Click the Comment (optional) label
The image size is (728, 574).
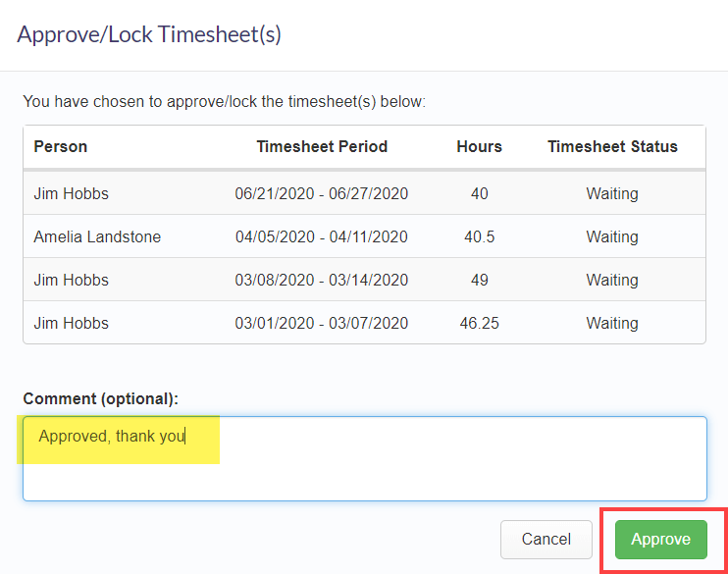coord(101,399)
